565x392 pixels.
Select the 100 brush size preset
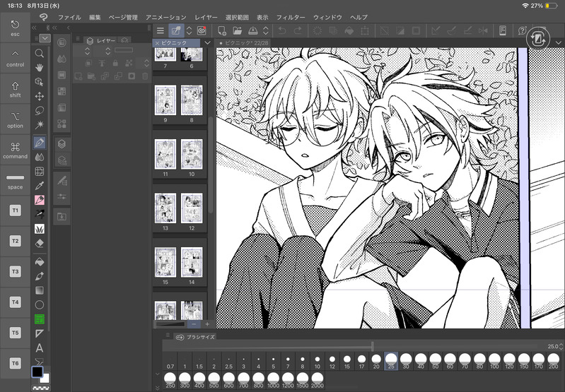[494, 361]
